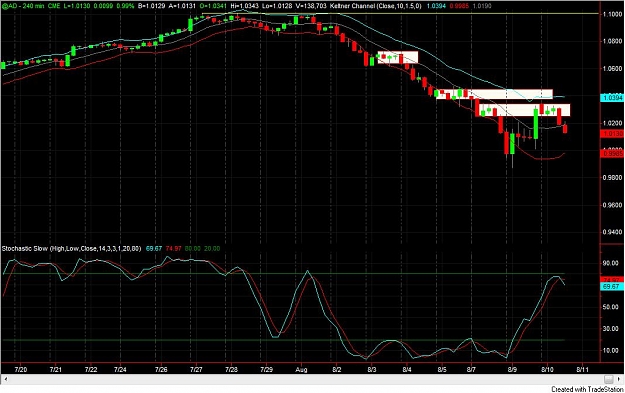Click the '7/21' date label

(x=56, y=369)
